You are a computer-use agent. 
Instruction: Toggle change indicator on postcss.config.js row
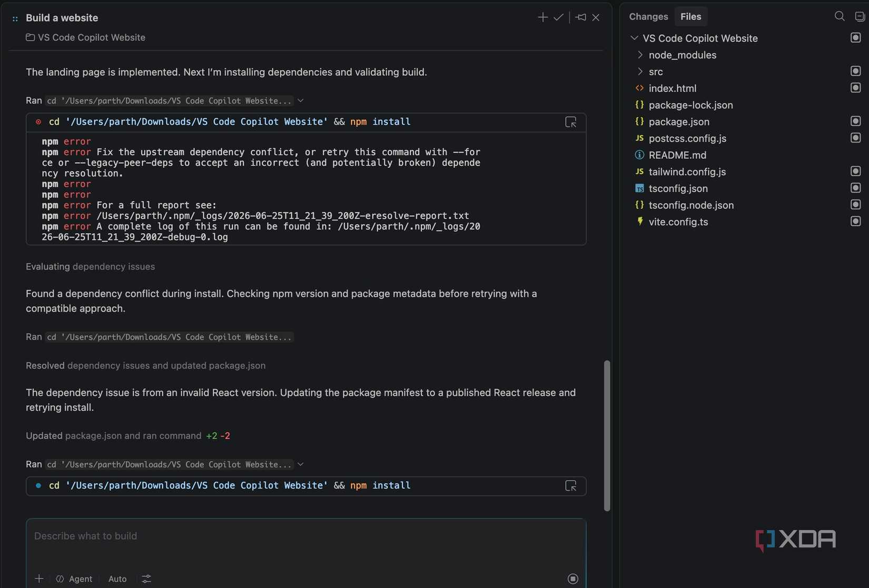point(855,137)
